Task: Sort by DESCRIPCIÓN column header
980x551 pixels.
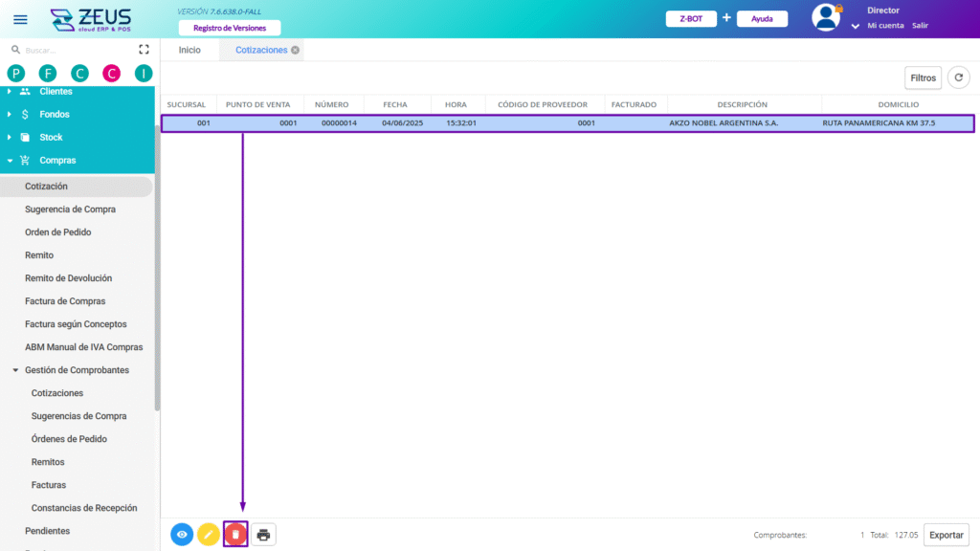Action: [742, 104]
